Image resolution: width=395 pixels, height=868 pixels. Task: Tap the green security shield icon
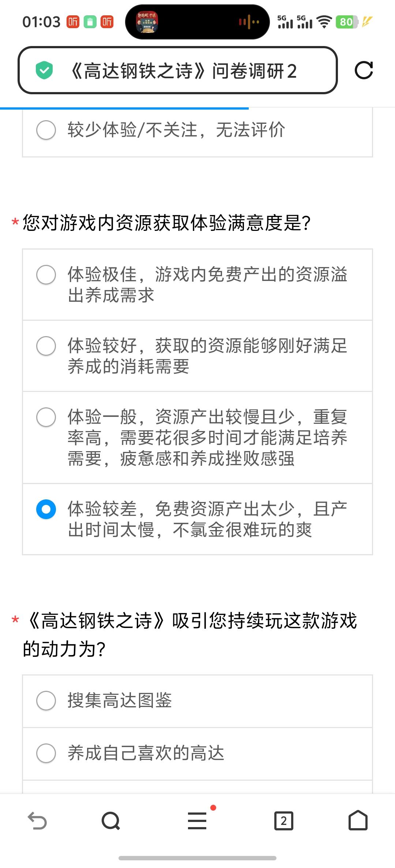44,71
